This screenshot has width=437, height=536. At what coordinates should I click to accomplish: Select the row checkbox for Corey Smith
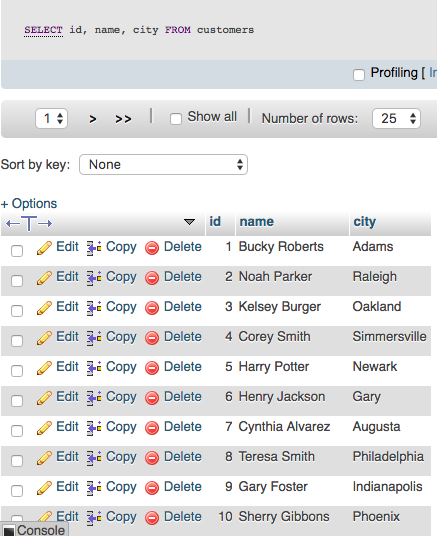pyautogui.click(x=17, y=340)
